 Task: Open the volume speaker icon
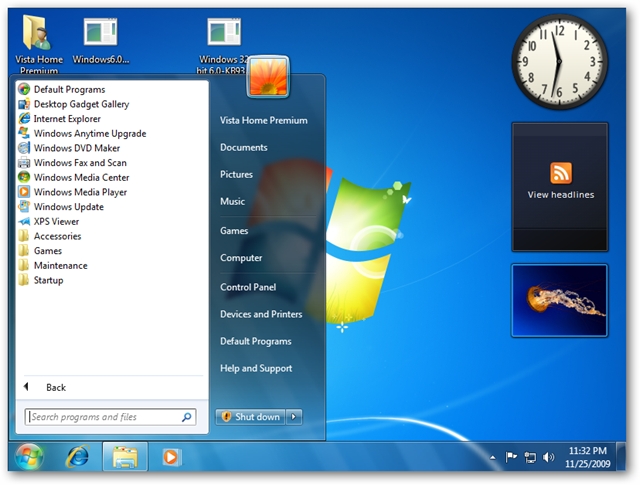548,457
